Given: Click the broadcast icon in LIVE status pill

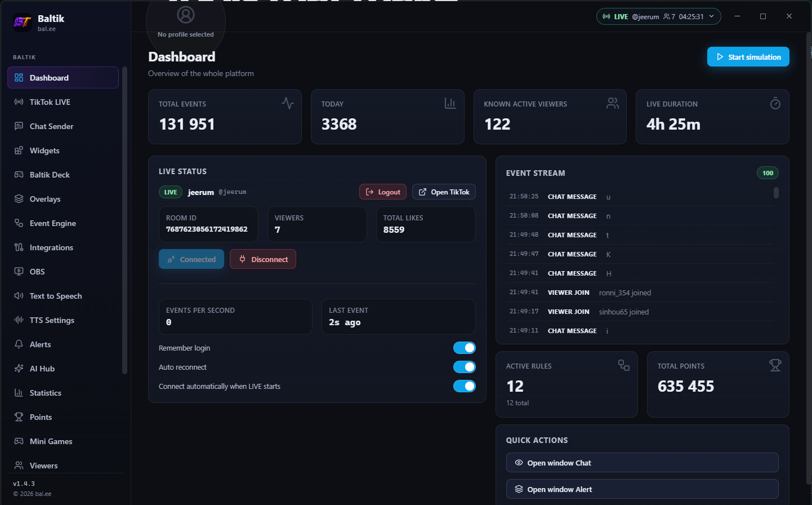Looking at the screenshot, I should click(606, 16).
